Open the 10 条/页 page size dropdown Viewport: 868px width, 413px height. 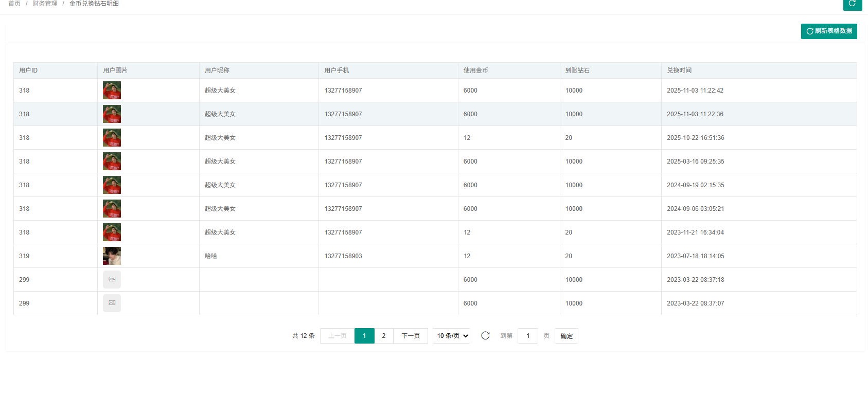pyautogui.click(x=451, y=336)
